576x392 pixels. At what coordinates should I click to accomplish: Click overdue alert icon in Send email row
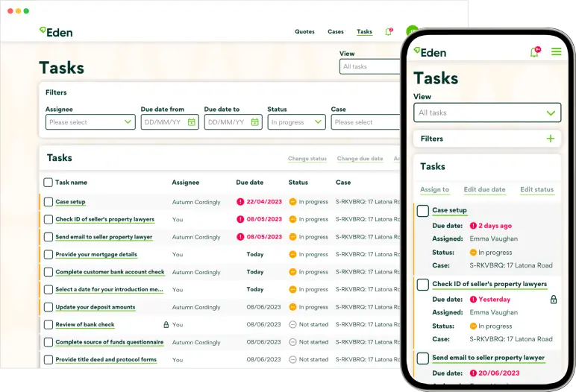pyautogui.click(x=240, y=237)
